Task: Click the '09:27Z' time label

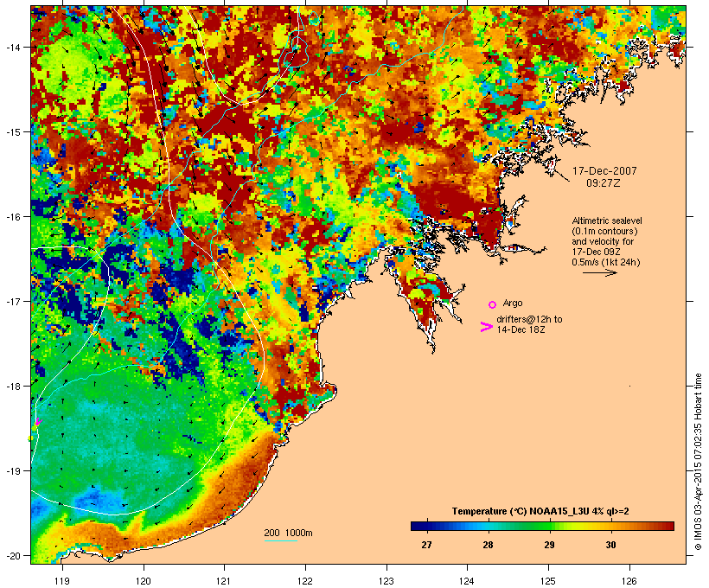Action: pos(604,183)
